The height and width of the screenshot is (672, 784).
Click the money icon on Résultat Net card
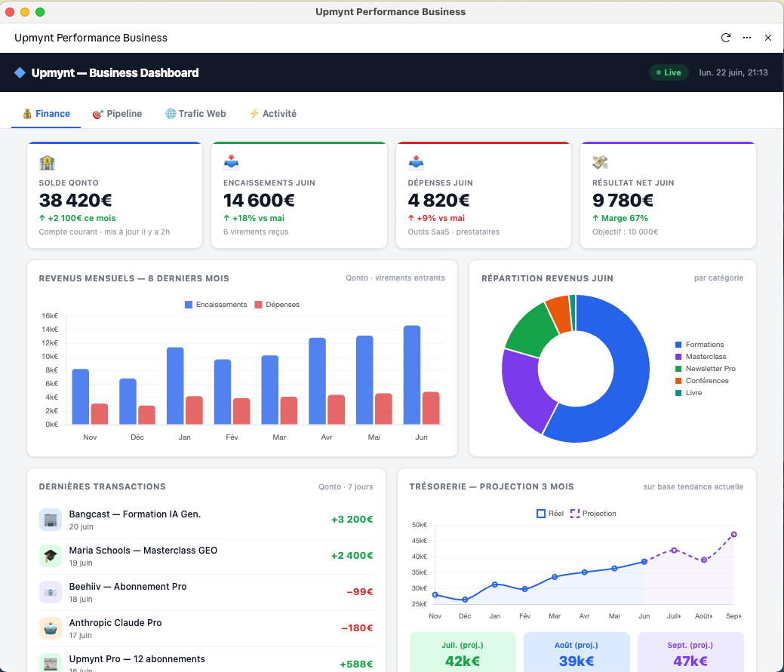click(600, 163)
